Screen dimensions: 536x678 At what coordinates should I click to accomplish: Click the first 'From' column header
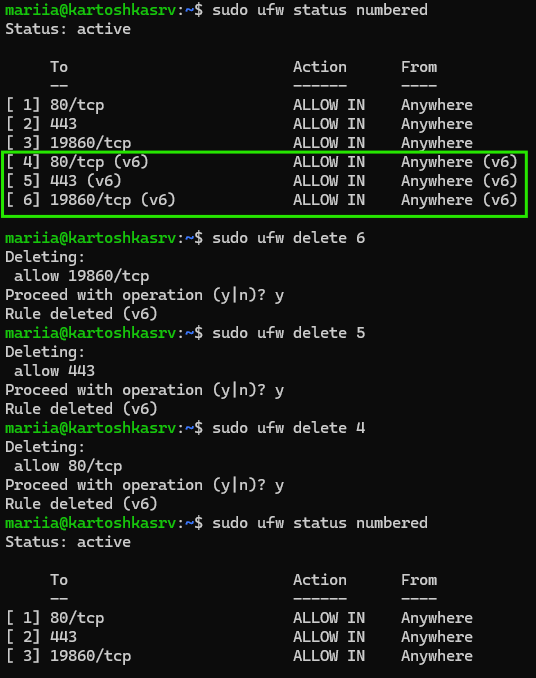tap(419, 67)
